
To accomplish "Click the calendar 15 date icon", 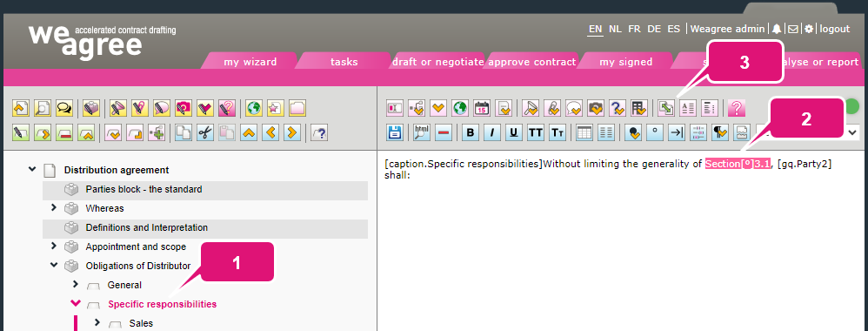I will [482, 107].
